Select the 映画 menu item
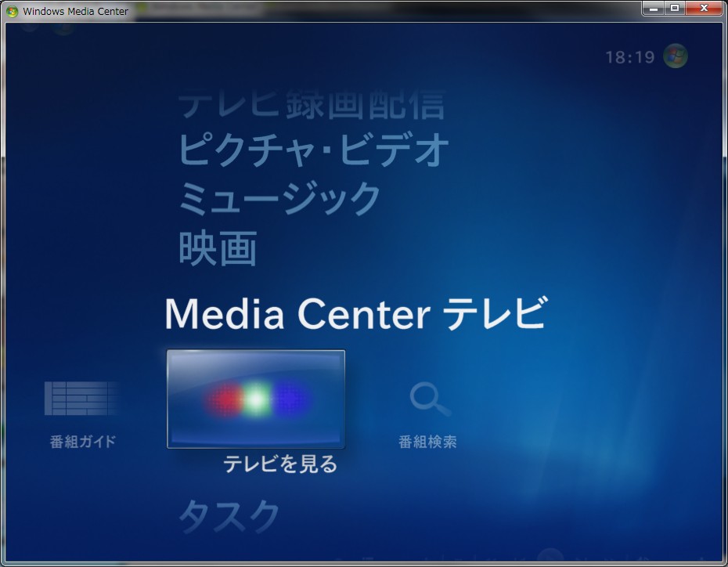The image size is (728, 567). click(218, 248)
